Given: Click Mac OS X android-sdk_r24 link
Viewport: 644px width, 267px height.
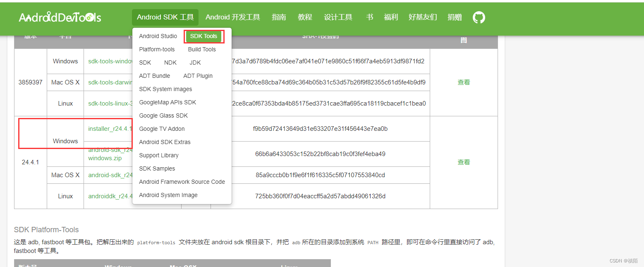Looking at the screenshot, I should (110, 175).
